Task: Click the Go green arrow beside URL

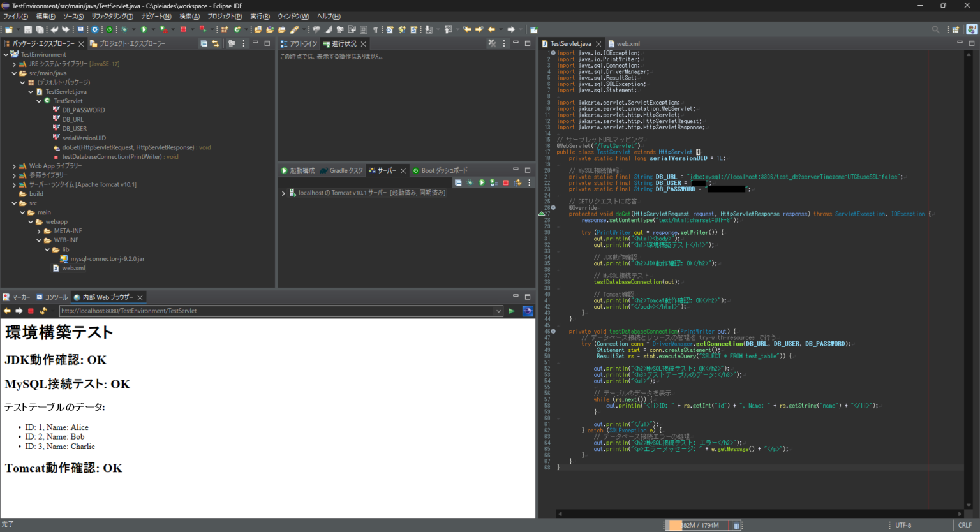Action: [511, 311]
